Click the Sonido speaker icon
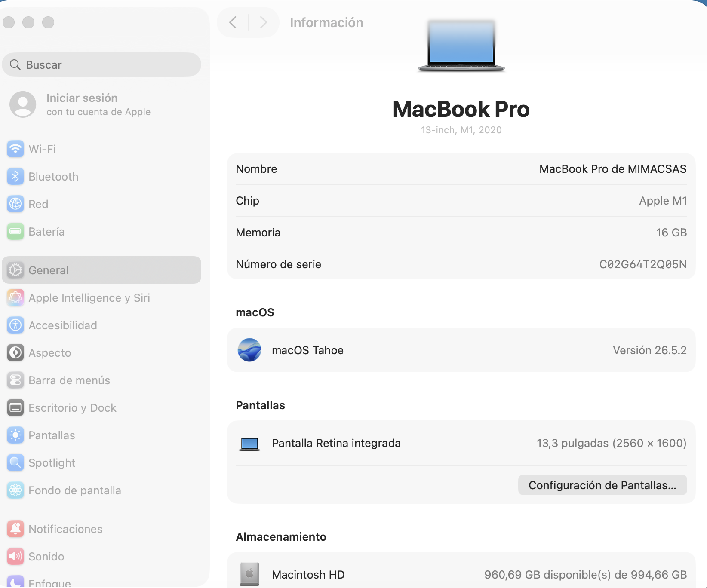 tap(15, 557)
